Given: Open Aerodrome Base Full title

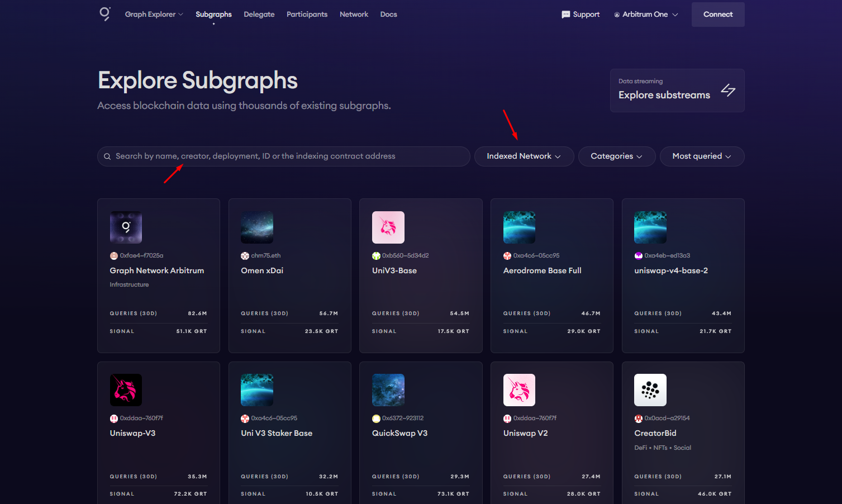Looking at the screenshot, I should pos(542,270).
